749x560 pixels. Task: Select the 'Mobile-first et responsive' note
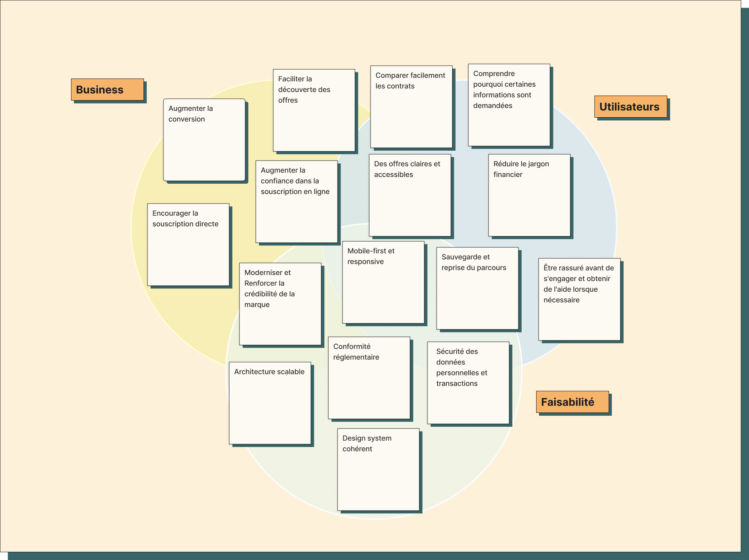[x=383, y=282]
